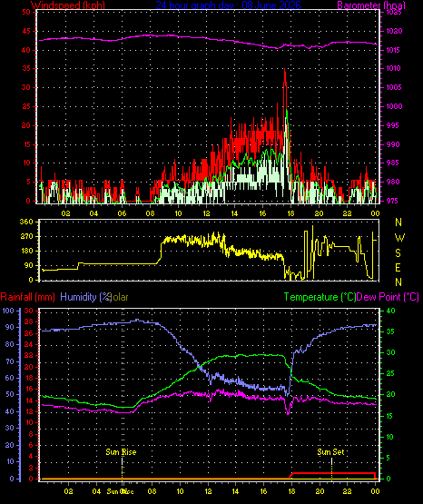Select the 15 value on temperature axis
Viewport: 423px width, 504px height.
point(390,416)
